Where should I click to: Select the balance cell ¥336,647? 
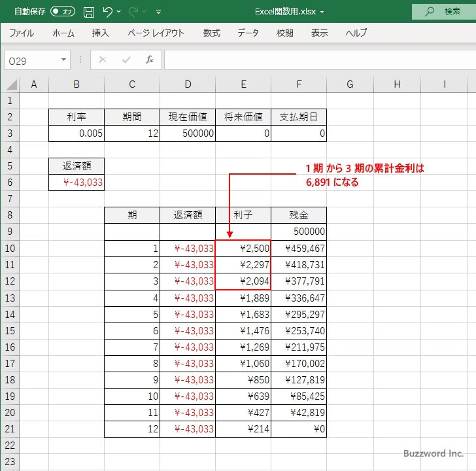(299, 298)
